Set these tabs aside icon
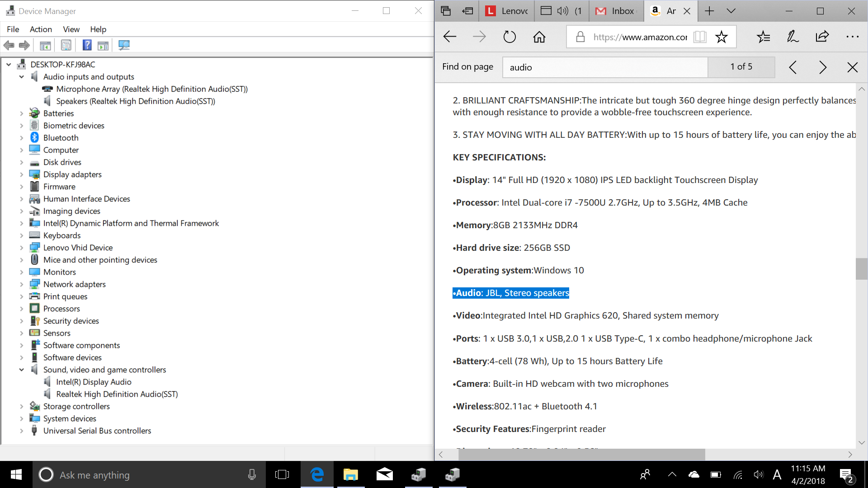 click(468, 11)
